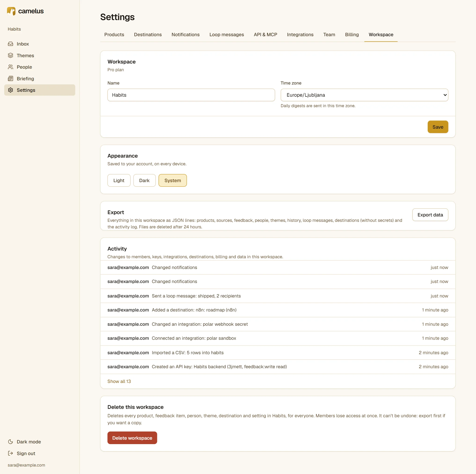Click the Dark mode moon icon
Screen dimensions: 476x474
coord(10,442)
